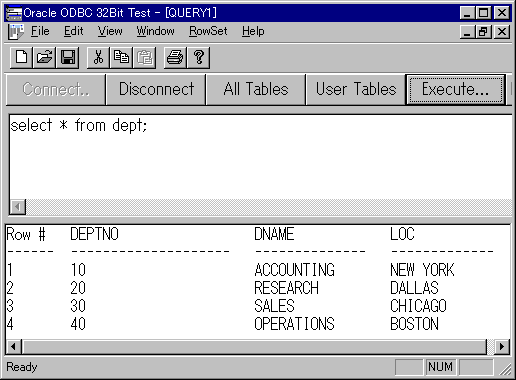Paste using the clipboard toolbar icon
The image size is (516, 380).
click(x=144, y=57)
